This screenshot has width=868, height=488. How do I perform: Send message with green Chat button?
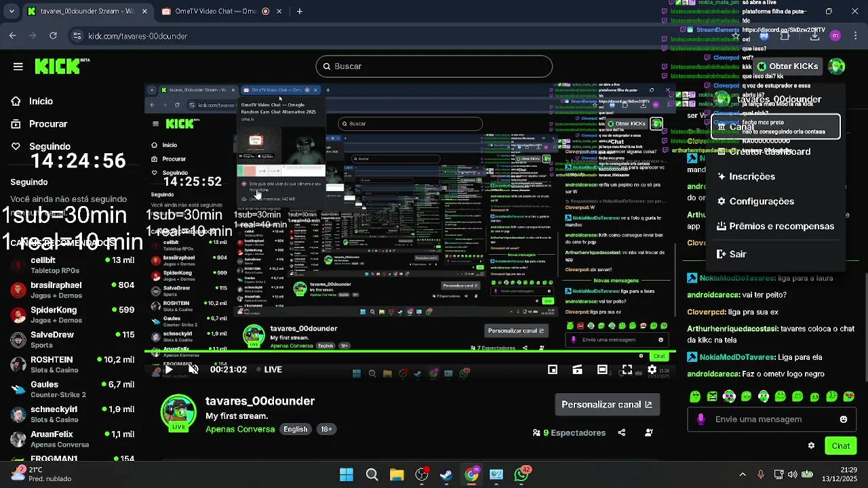tap(841, 446)
